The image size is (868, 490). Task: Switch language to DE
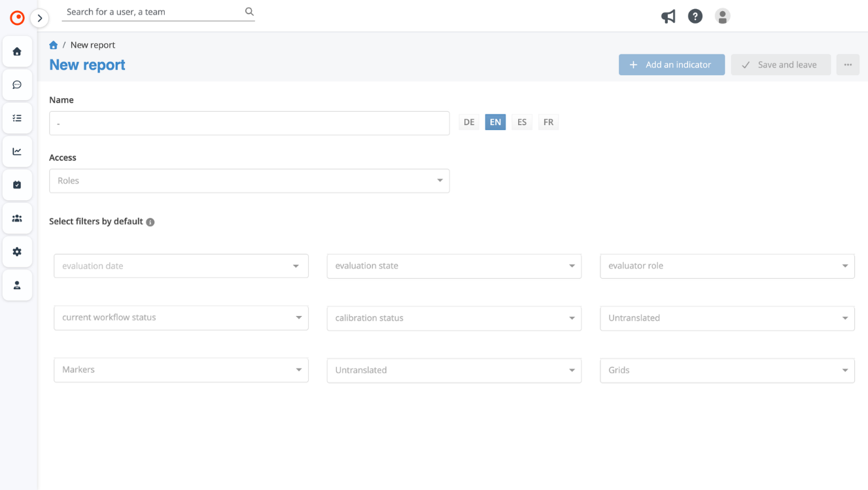click(469, 122)
